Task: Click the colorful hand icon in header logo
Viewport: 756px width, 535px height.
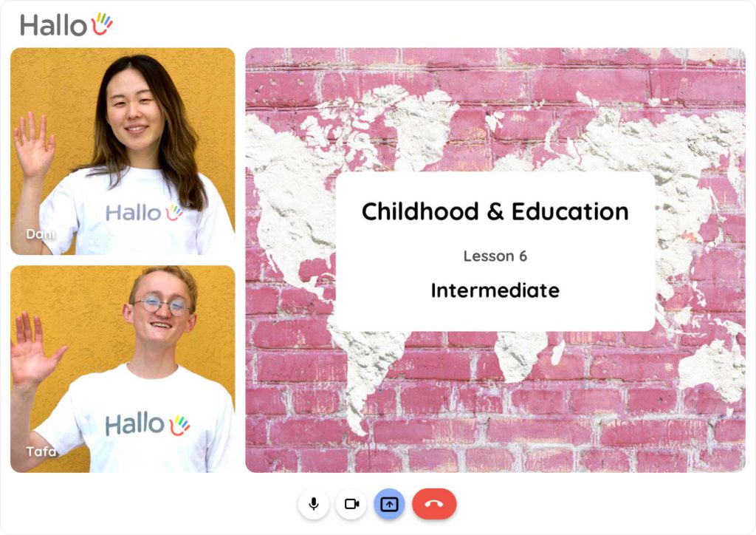Action: 102,24
